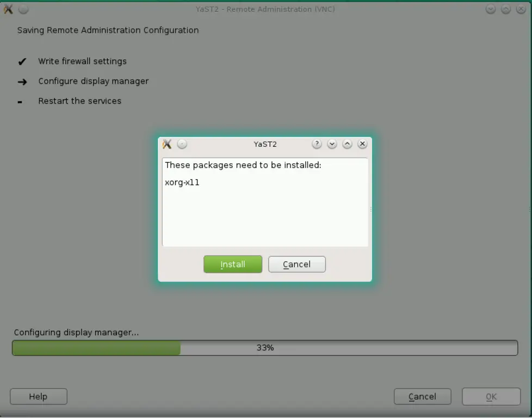
Task: Click the dash beside Restart the services
Action: tap(20, 102)
